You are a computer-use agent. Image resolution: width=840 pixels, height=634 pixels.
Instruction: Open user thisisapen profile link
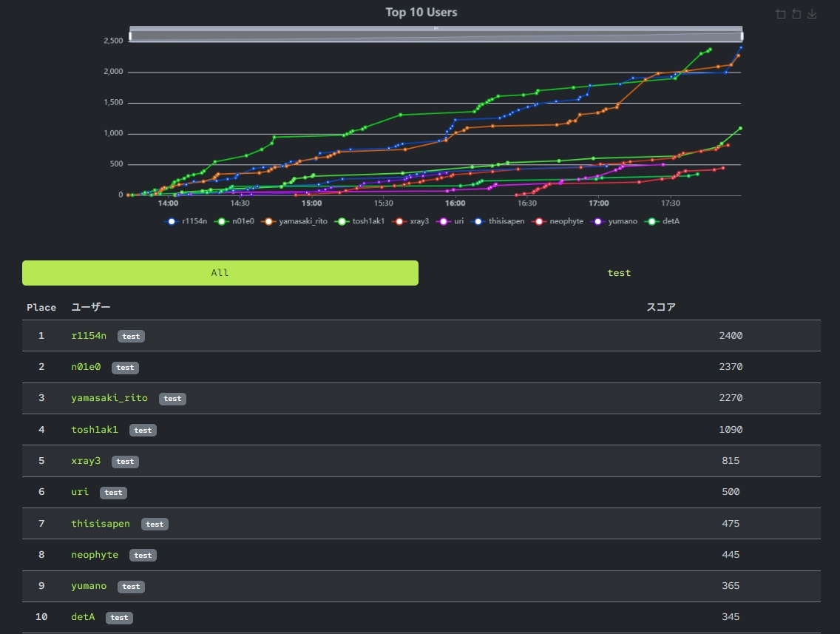[x=101, y=523]
